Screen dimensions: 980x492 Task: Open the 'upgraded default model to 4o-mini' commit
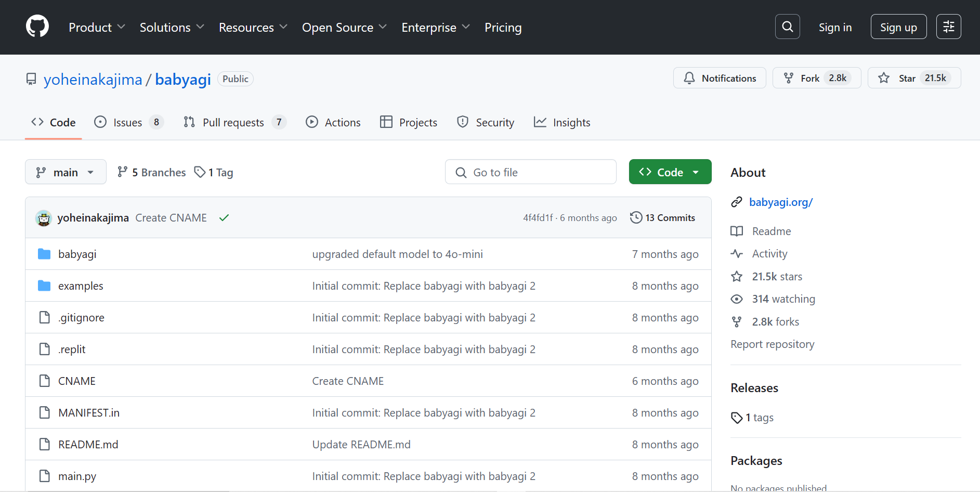(x=398, y=254)
